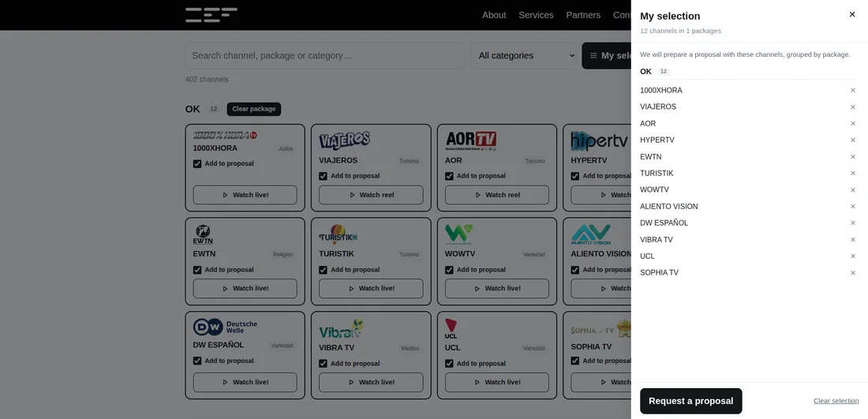868x419 pixels.
Task: Click the Aliento Vision channel logo
Action: [x=591, y=234]
